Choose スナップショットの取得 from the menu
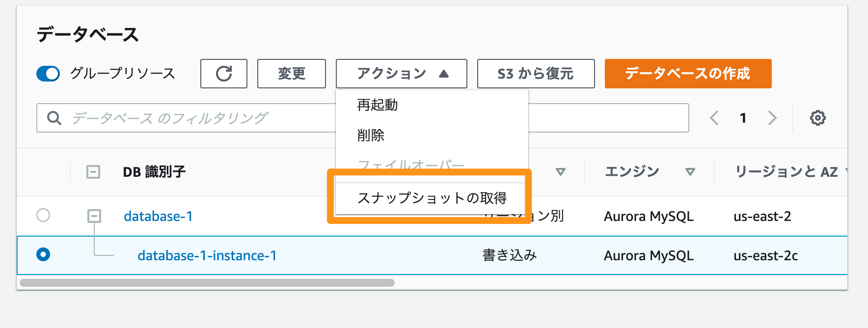The width and height of the screenshot is (868, 328). coord(432,198)
